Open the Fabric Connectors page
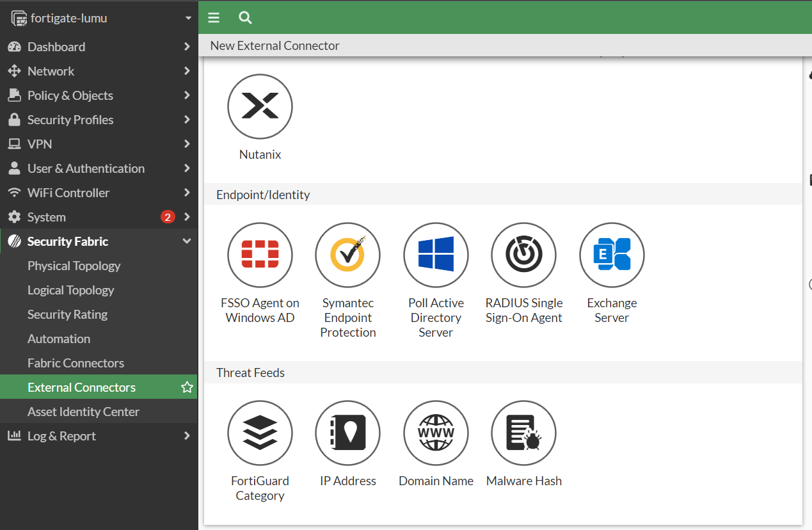The height and width of the screenshot is (530, 812). click(x=76, y=363)
